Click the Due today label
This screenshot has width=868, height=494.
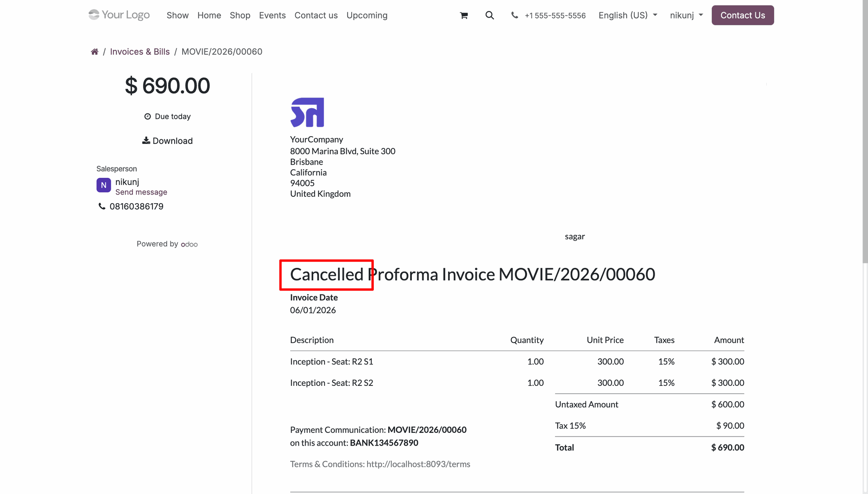173,116
